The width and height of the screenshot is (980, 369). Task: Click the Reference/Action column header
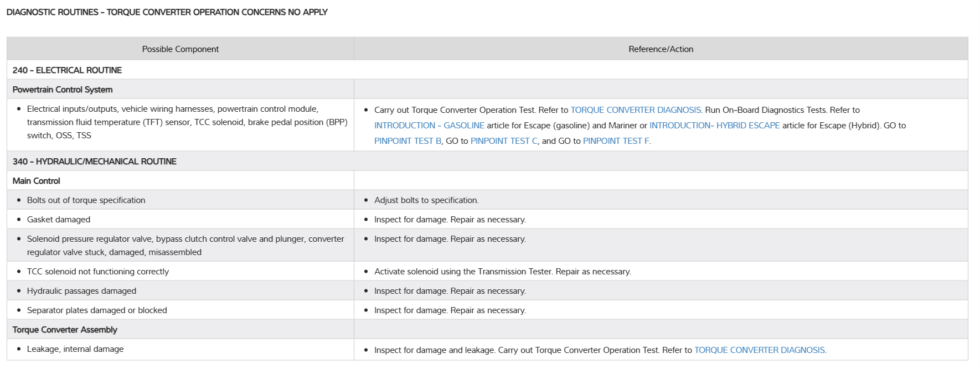coord(661,49)
